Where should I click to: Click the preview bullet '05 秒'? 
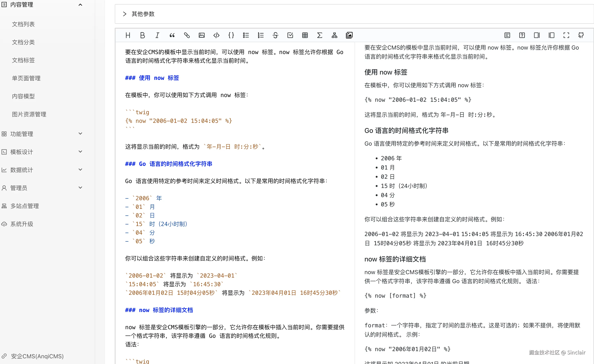388,204
